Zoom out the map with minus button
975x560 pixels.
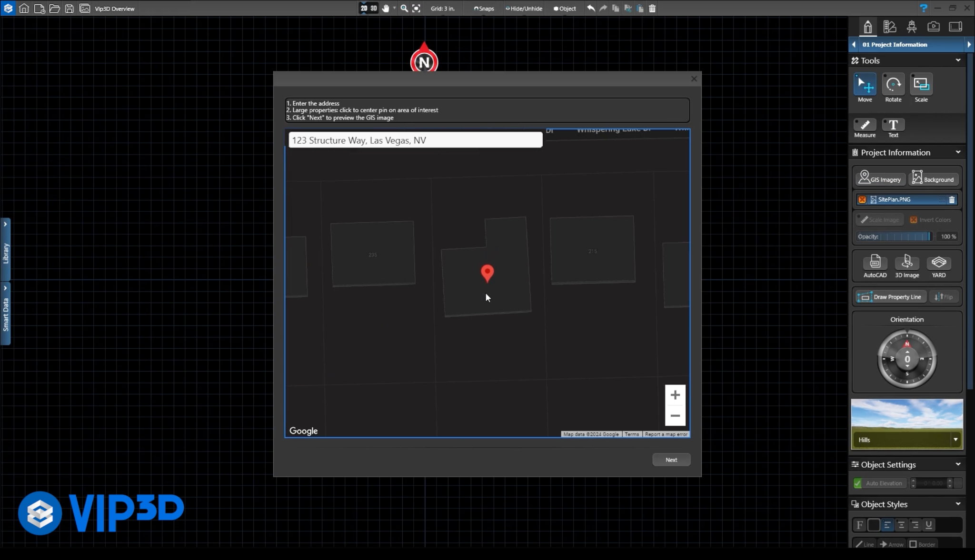[x=675, y=415]
